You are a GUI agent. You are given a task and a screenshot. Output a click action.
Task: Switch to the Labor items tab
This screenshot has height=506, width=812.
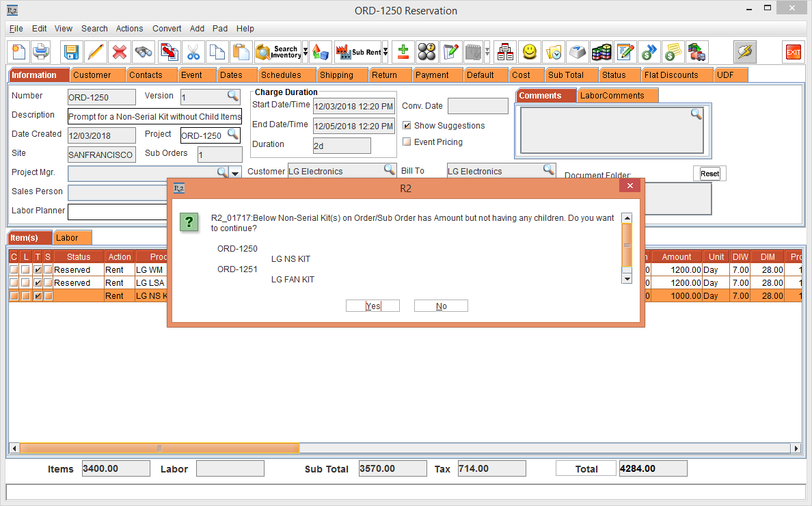point(72,238)
